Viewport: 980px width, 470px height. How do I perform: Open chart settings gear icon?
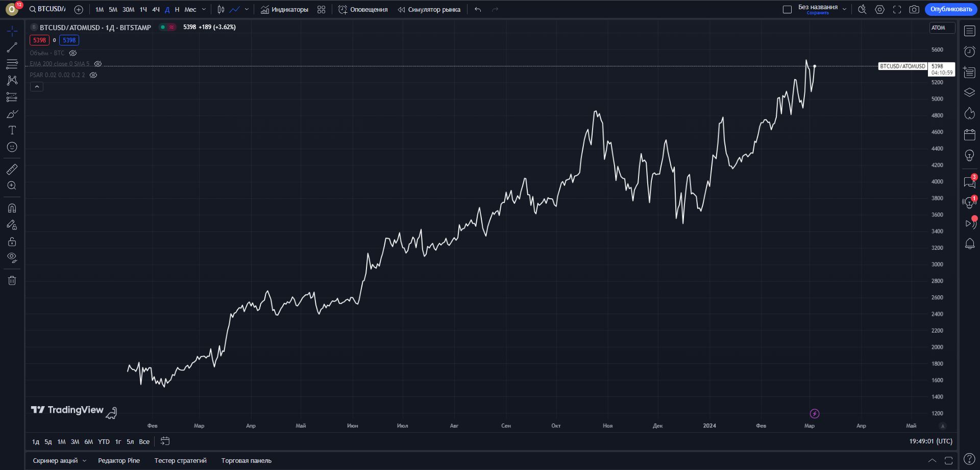click(879, 9)
